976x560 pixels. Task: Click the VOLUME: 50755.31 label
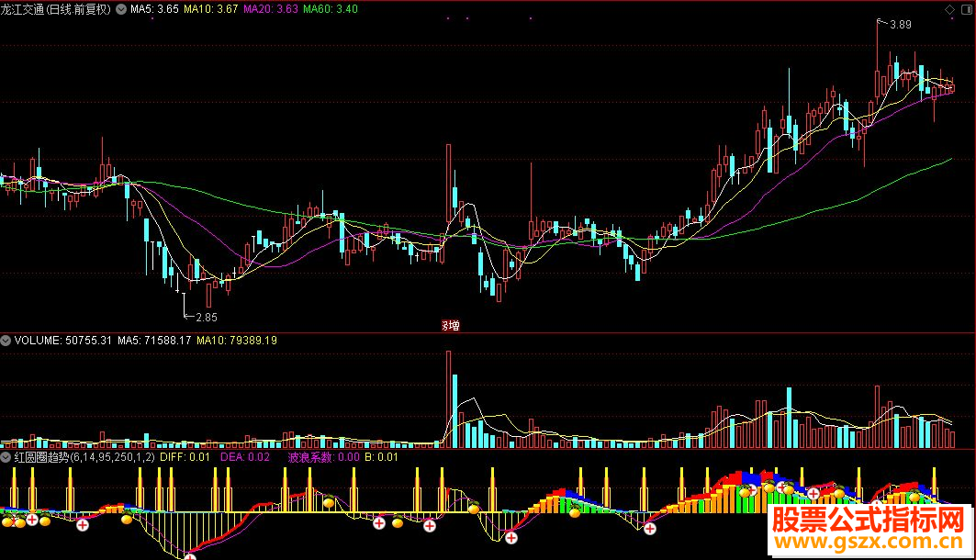[x=62, y=341]
